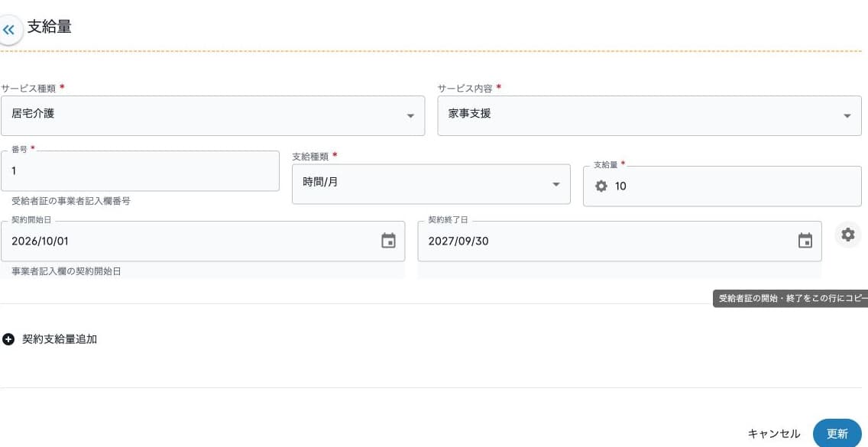Click the plus icon for 契約支給量追加
The height and width of the screenshot is (447, 868).
pyautogui.click(x=8, y=339)
